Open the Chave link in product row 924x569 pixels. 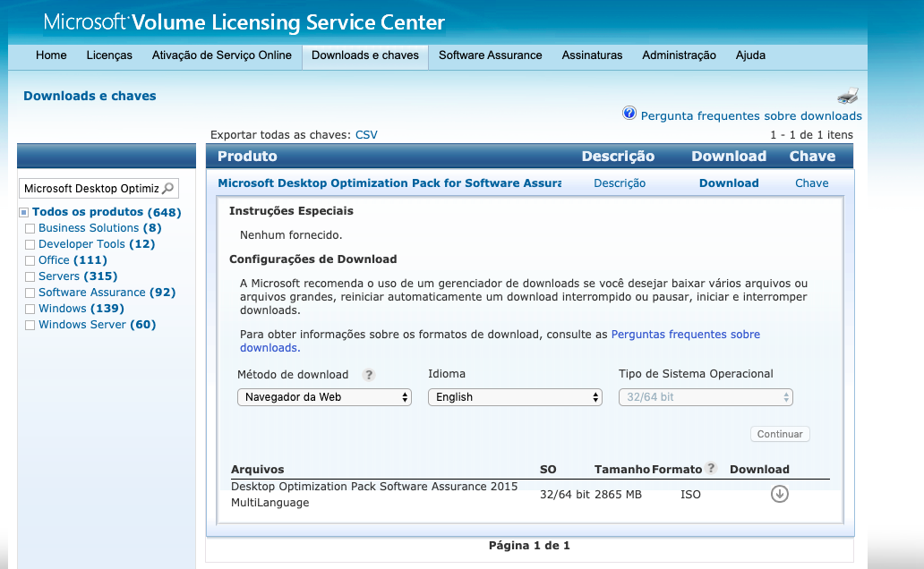[811, 183]
